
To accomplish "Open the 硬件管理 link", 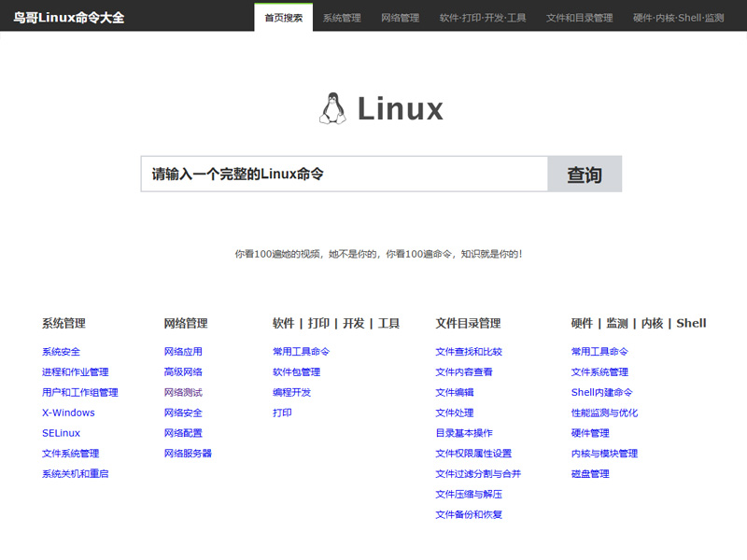I will (x=590, y=433).
